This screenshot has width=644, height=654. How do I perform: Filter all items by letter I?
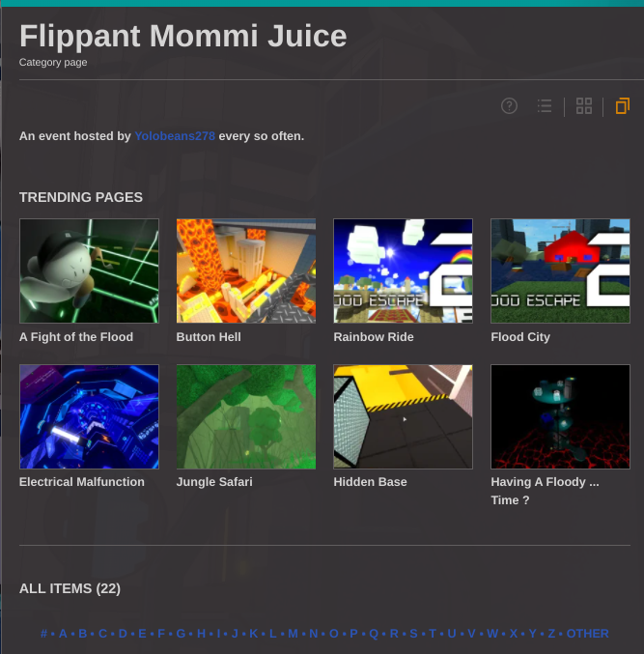coord(218,634)
